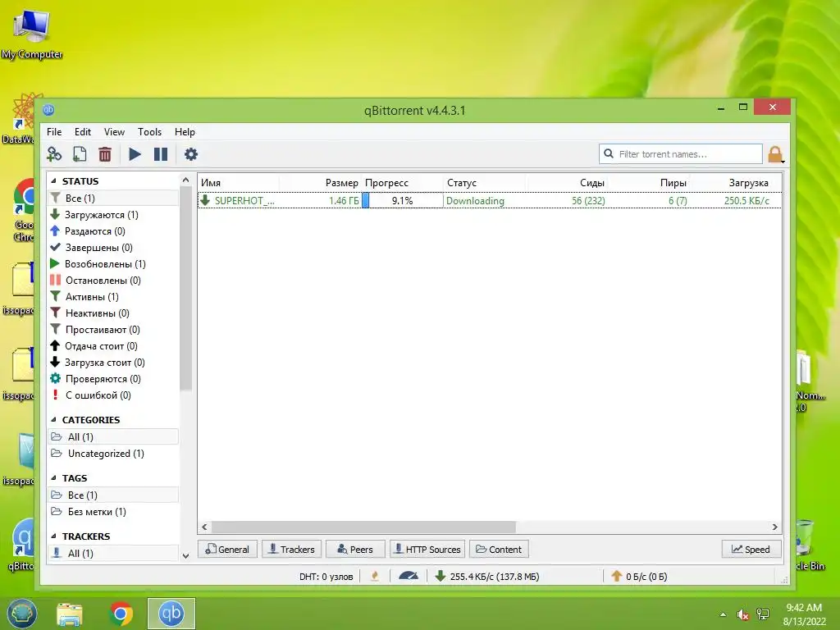This screenshot has width=840, height=630.
Task: Click the green download arrow next to SUPERHOT
Action: (x=205, y=200)
